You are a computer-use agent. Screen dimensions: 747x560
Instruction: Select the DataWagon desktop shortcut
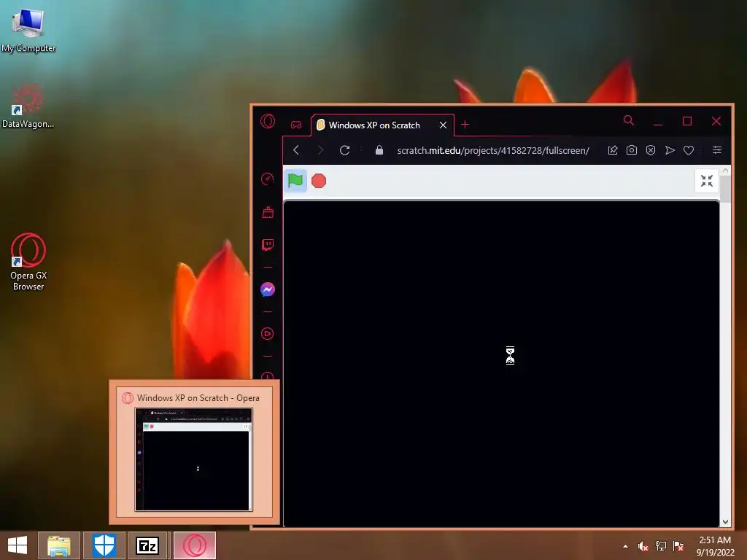pos(28,106)
